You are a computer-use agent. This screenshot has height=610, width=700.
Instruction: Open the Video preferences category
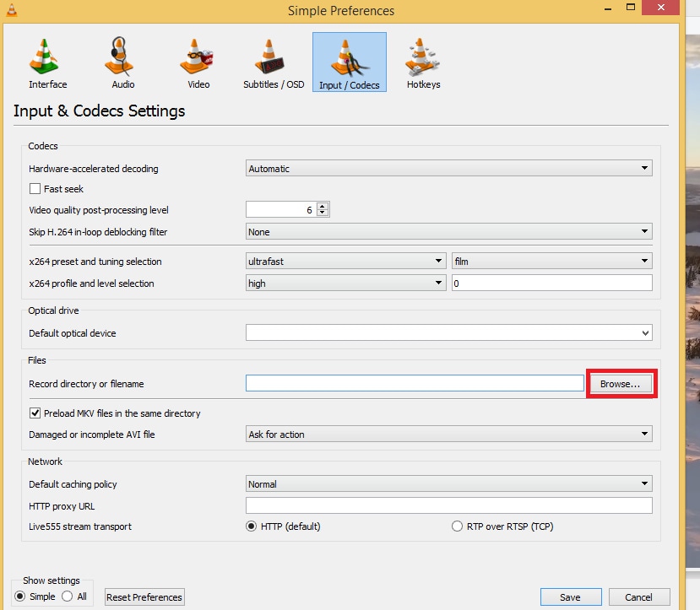click(x=198, y=63)
